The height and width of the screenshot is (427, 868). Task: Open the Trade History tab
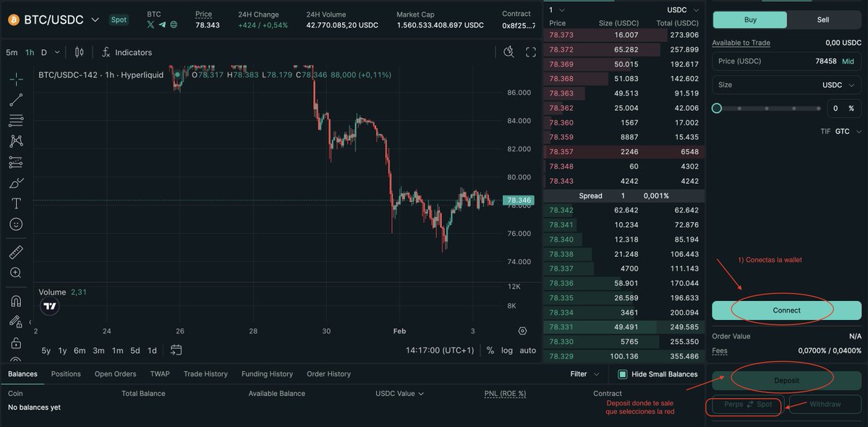[x=205, y=374]
